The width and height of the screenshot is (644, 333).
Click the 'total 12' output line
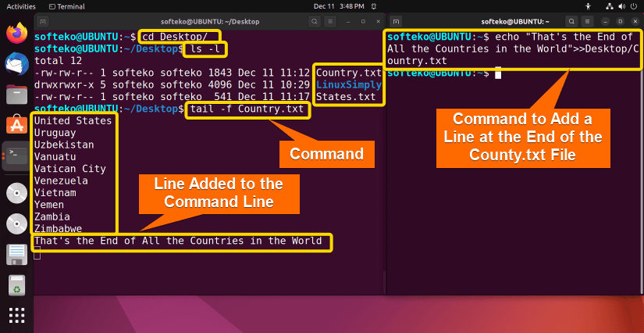(58, 61)
